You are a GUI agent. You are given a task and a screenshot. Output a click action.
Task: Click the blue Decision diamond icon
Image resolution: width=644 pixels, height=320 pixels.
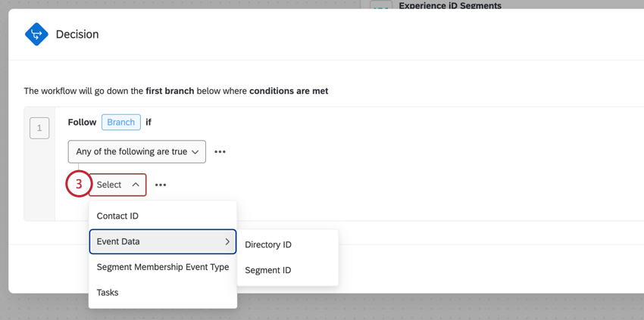click(36, 34)
